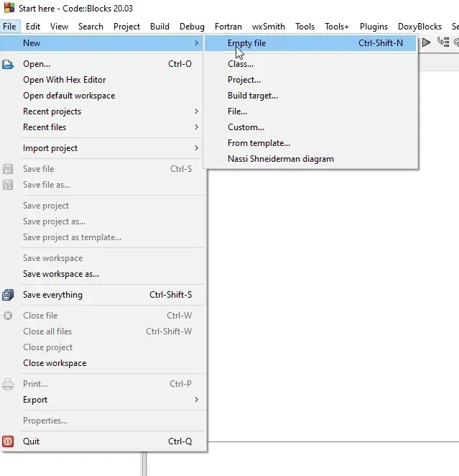Choose Project... in the New submenu
Viewport: 459px width, 476px height.
[310, 80]
